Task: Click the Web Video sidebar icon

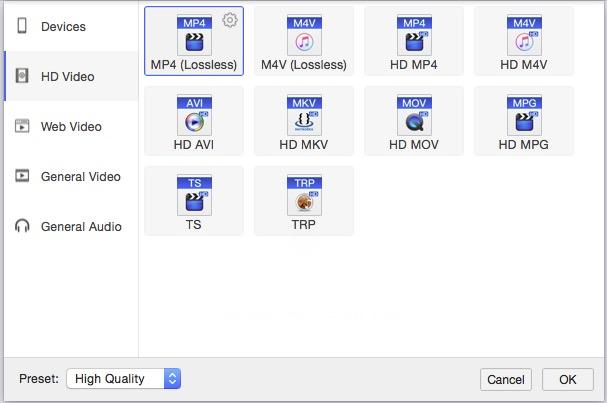Action: [x=22, y=126]
